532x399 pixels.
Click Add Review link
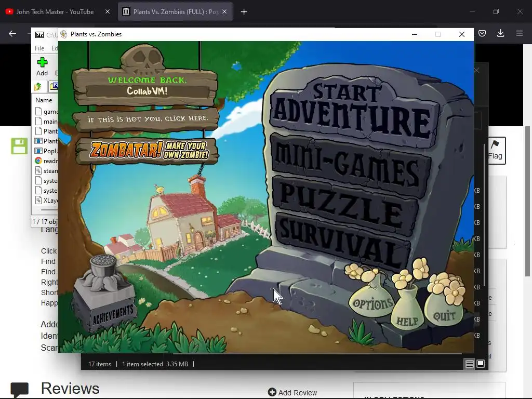point(292,393)
